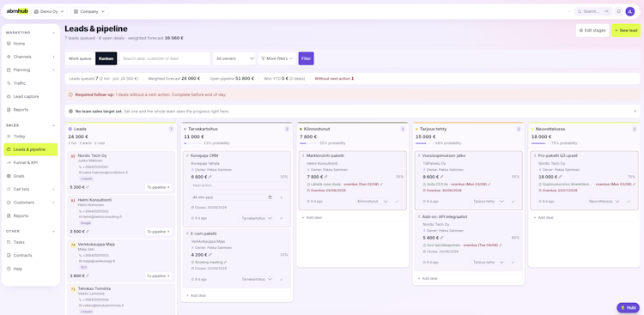Mark Add-on: API integraatiot done with checkmark
The height and width of the screenshot is (315, 644).
pyautogui.click(x=513, y=262)
